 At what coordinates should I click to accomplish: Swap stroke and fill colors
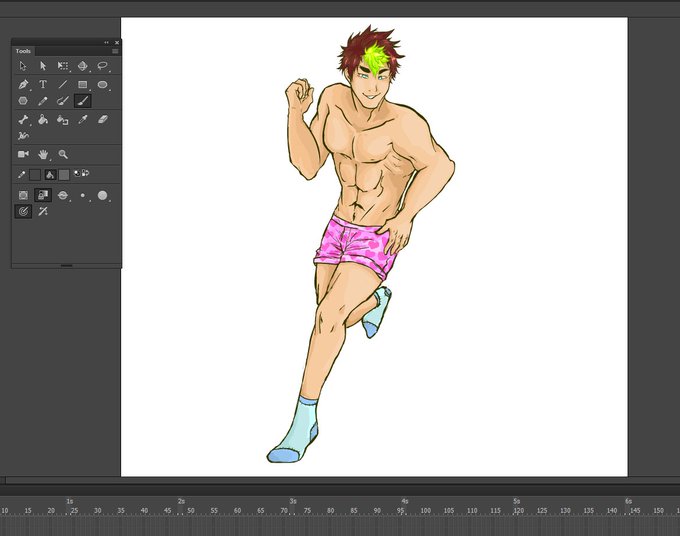[85, 173]
